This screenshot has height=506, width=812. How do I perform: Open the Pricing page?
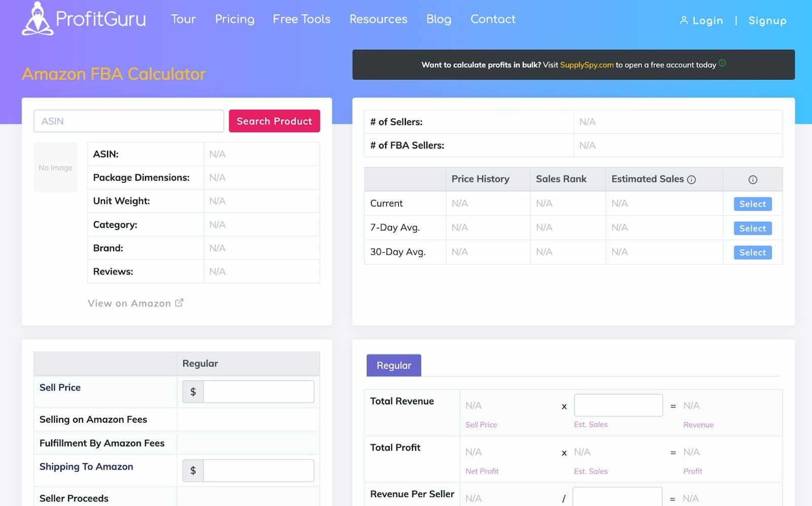(x=234, y=19)
